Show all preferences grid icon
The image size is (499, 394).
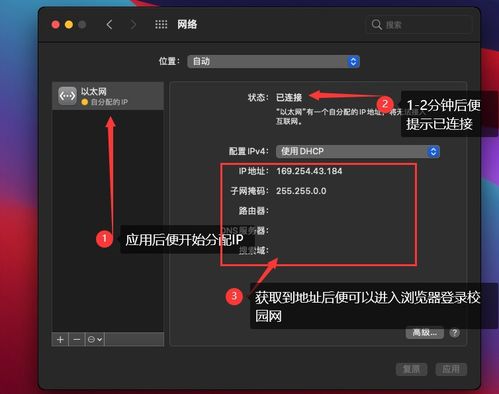point(161,24)
